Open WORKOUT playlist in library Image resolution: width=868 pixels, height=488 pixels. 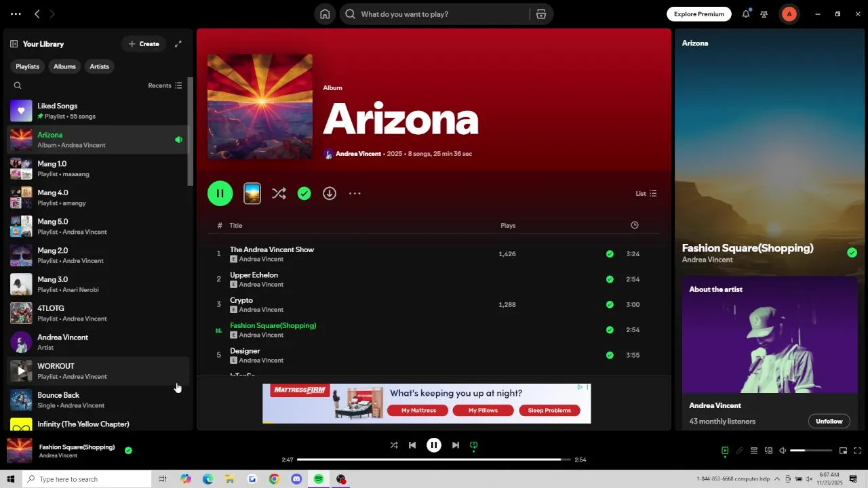[x=97, y=371]
